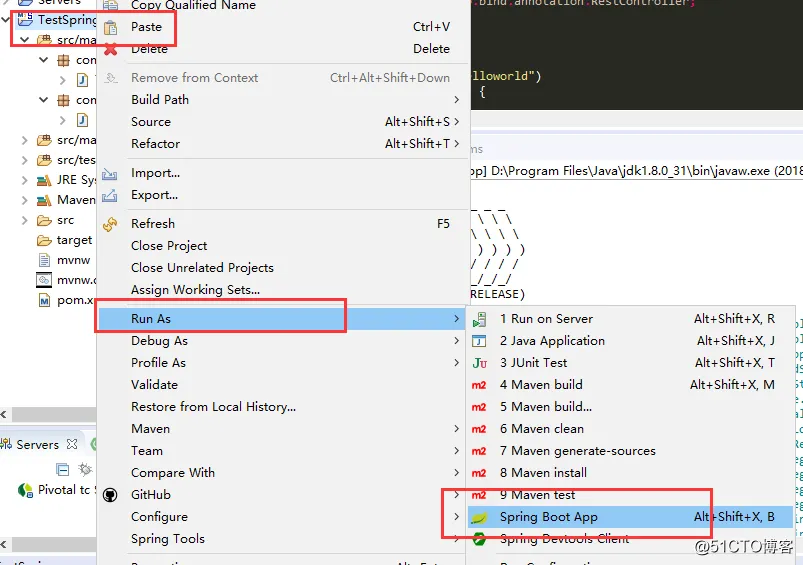
Task: Click the gear icon in Servers view
Action: [85, 469]
